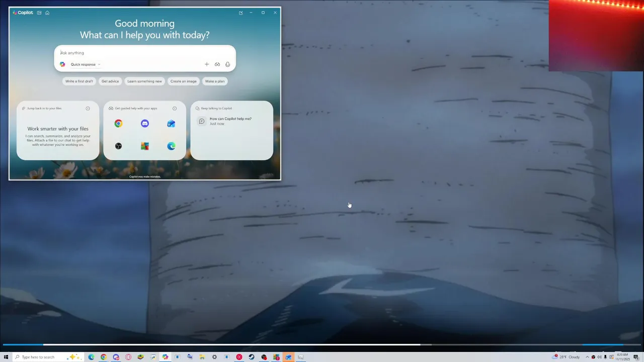The width and height of the screenshot is (644, 362).
Task: Open the Windows Start menu
Action: click(6, 357)
